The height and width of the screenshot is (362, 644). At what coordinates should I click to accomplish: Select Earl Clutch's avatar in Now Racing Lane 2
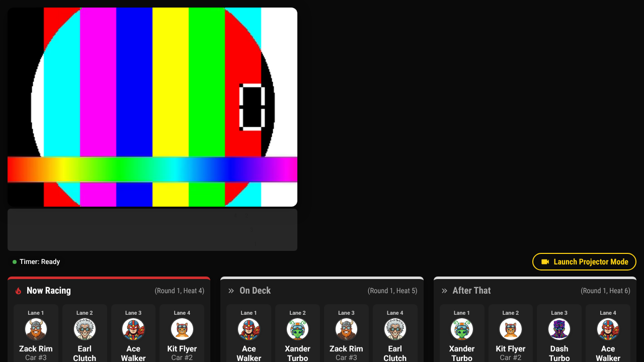pyautogui.click(x=85, y=329)
